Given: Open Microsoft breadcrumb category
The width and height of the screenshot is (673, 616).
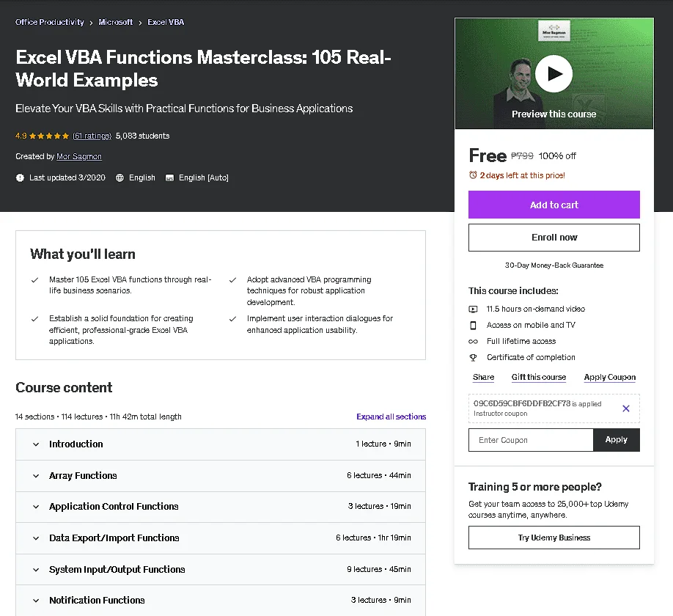Looking at the screenshot, I should 115,22.
